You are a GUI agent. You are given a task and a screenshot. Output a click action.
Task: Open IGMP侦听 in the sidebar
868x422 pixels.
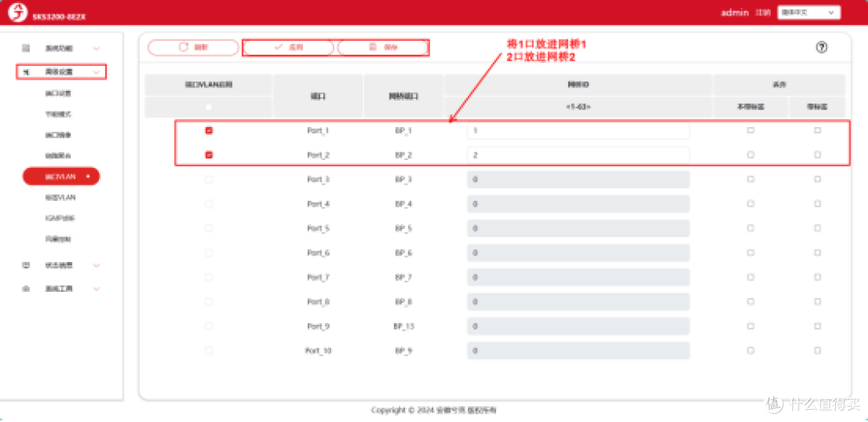click(x=59, y=218)
